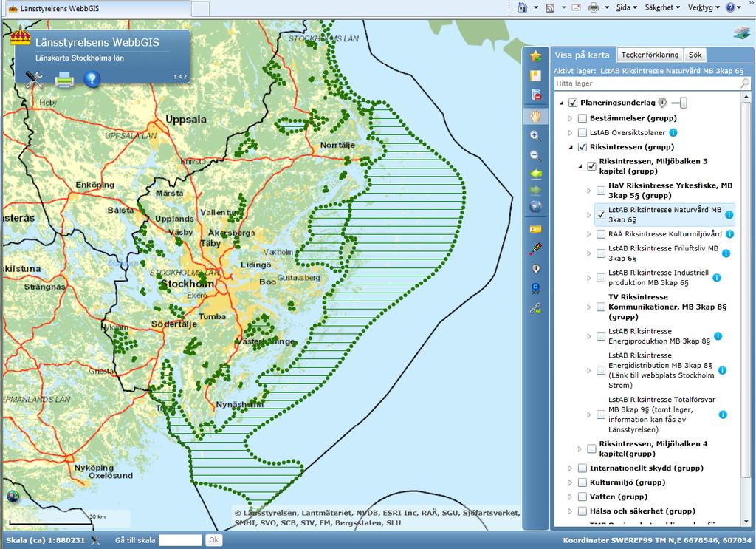Uncheck LstAB Riksintresse Naturvård checkbox
This screenshot has height=549, width=756.
click(x=601, y=215)
